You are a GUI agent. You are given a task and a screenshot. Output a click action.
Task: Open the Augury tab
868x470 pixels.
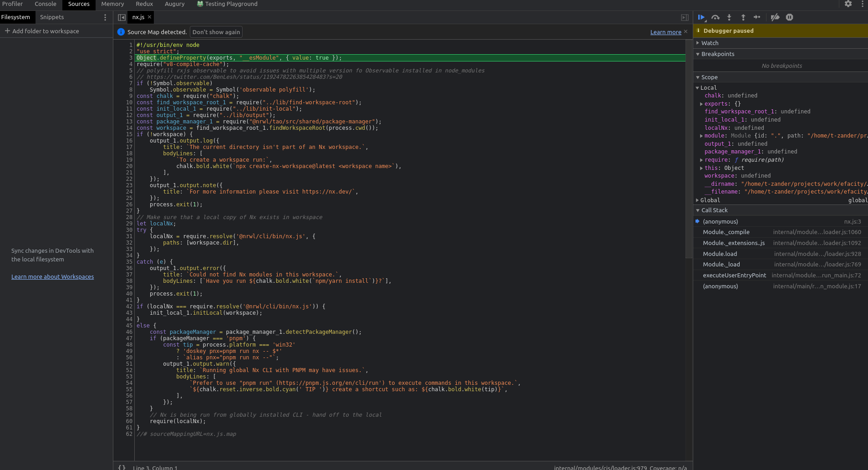(x=175, y=4)
